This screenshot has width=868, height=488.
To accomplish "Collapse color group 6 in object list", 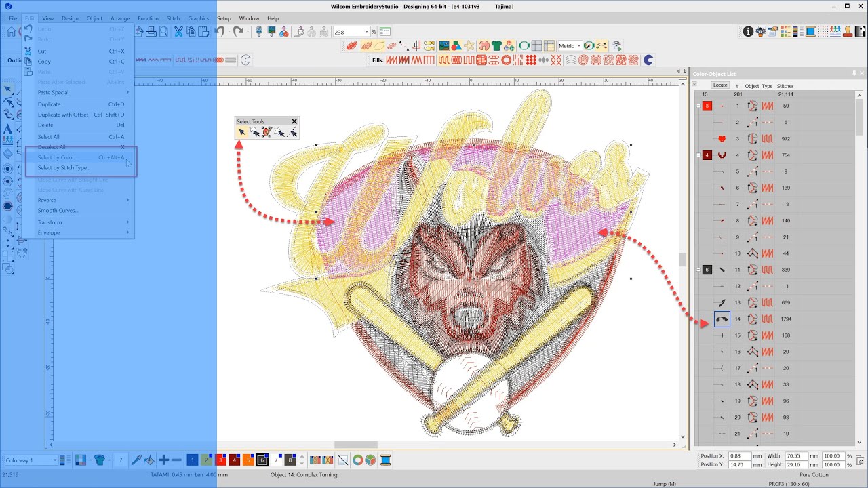I will coord(698,270).
